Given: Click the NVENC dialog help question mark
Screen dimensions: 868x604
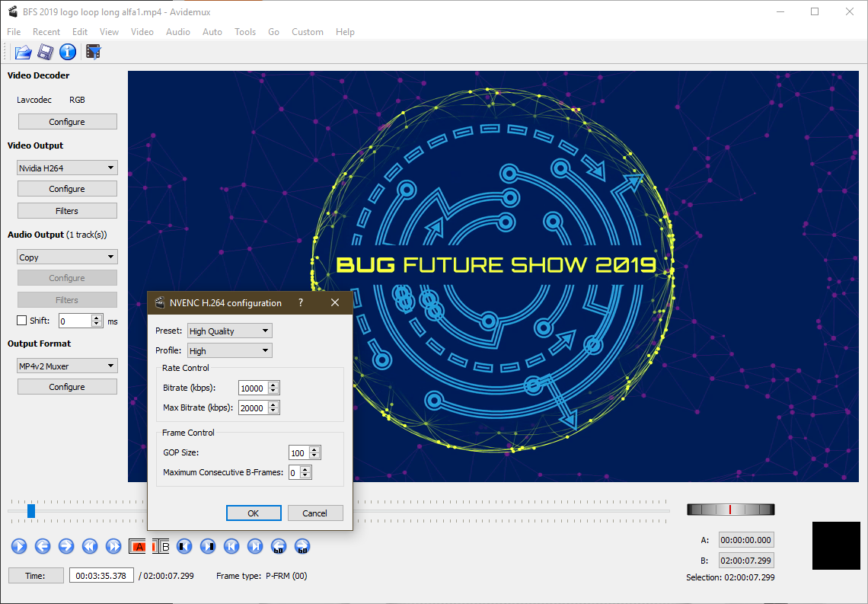Looking at the screenshot, I should click(x=301, y=302).
